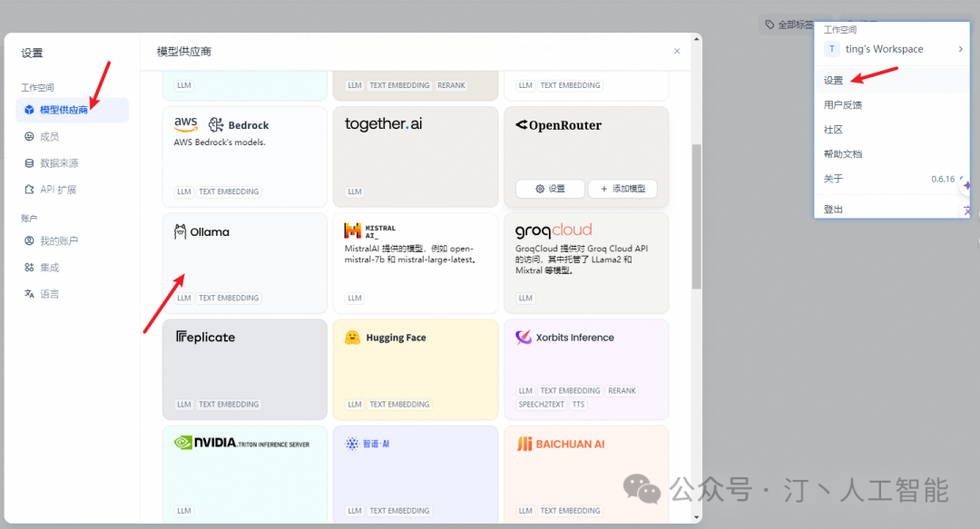Choose 社区 from the account menu

pyautogui.click(x=892, y=130)
